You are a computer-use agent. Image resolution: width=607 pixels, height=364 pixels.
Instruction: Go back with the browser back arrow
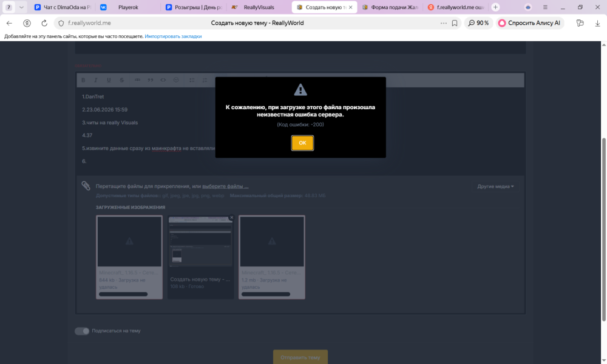pos(9,23)
